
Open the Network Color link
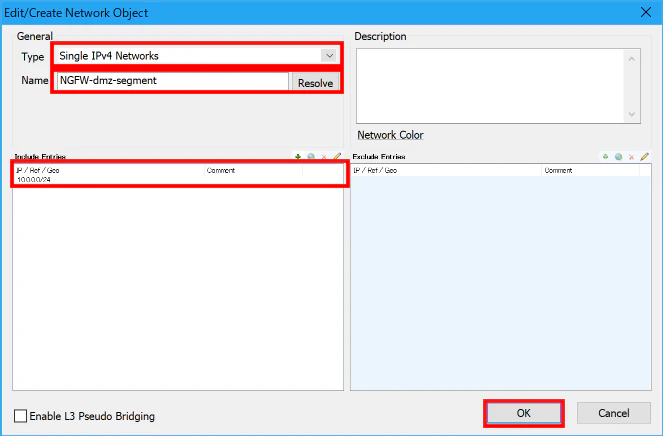[x=390, y=135]
